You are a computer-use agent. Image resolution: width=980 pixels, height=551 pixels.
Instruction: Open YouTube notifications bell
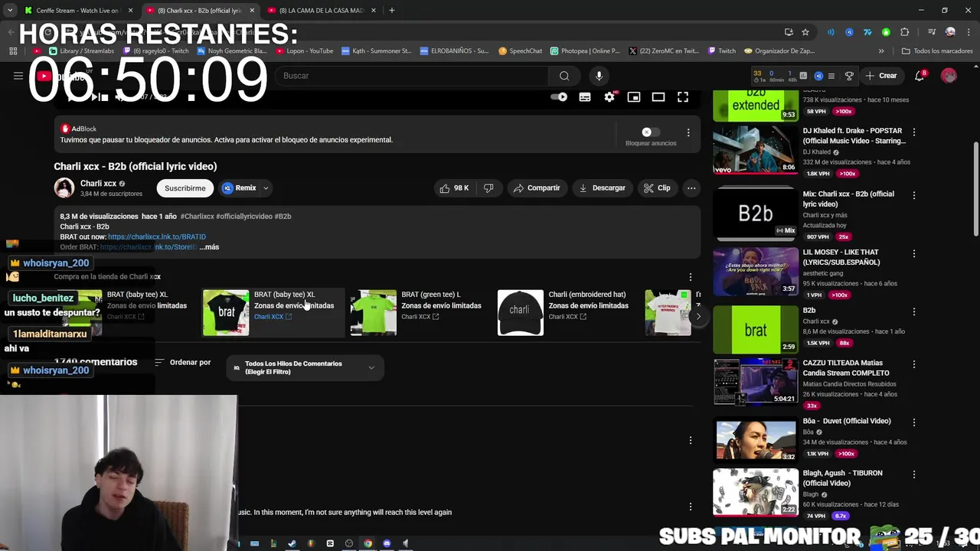coord(920,76)
